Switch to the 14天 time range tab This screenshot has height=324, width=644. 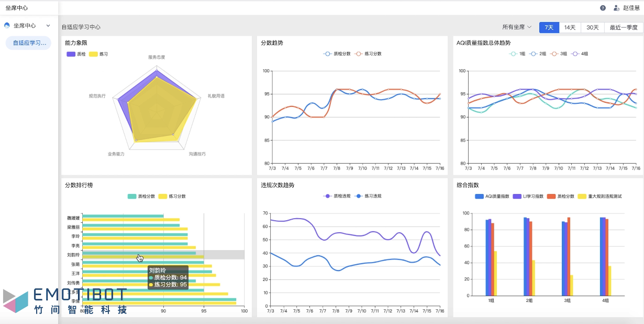pos(570,27)
